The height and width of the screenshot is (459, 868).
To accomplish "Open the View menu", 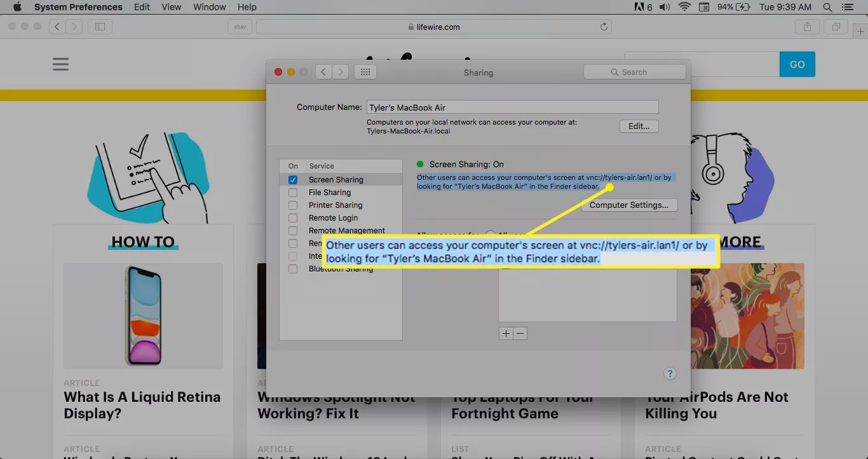I will click(172, 7).
